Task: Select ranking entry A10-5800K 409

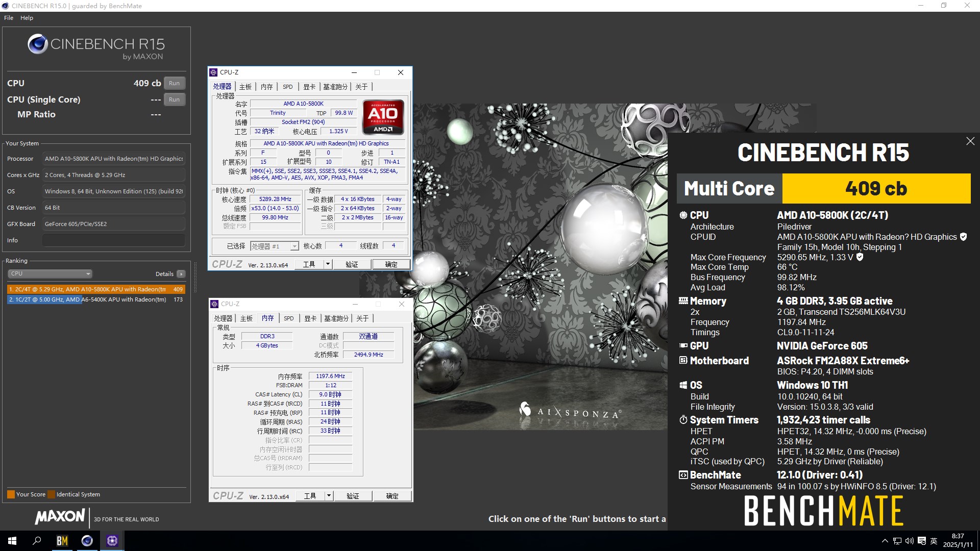Action: pos(96,289)
